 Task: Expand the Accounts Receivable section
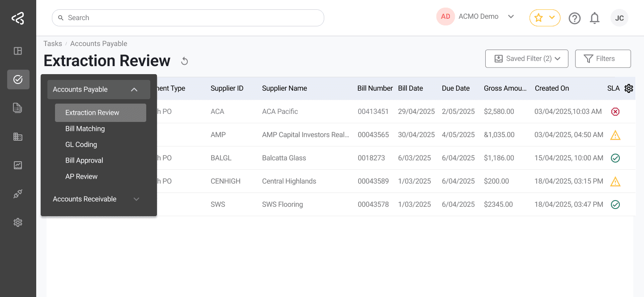[x=136, y=199]
